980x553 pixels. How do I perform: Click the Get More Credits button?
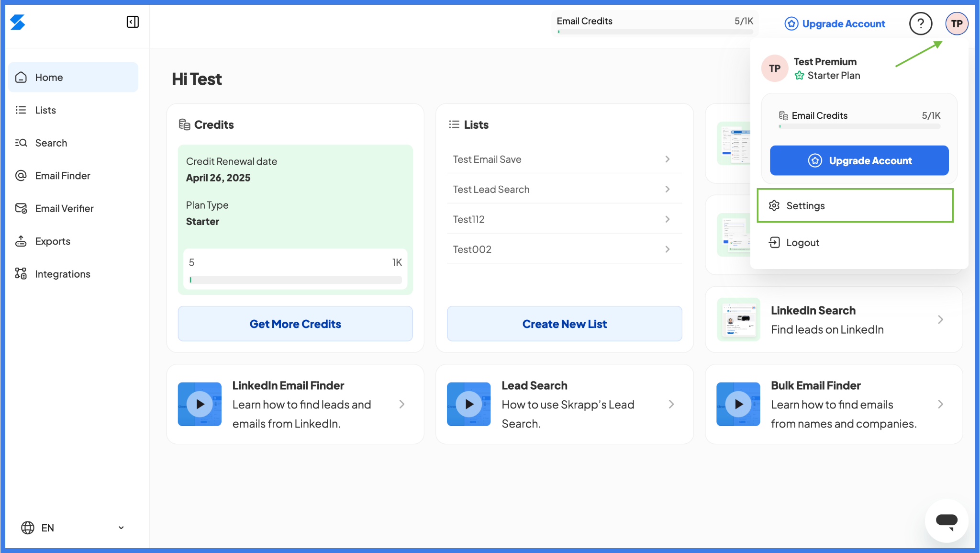tap(295, 324)
